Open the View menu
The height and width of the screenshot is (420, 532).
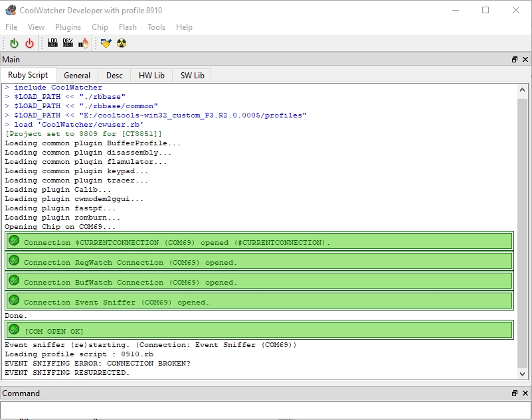(x=36, y=27)
